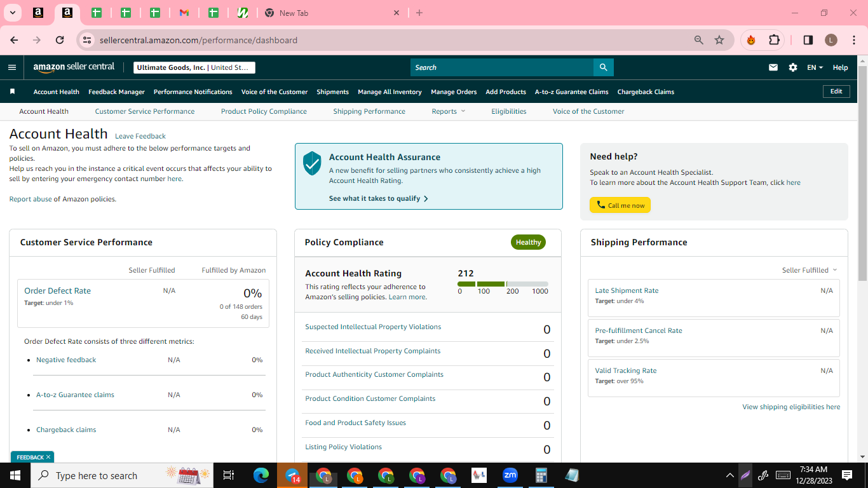The image size is (868, 488).
Task: Open the Chrome profile avatar L
Action: point(831,40)
